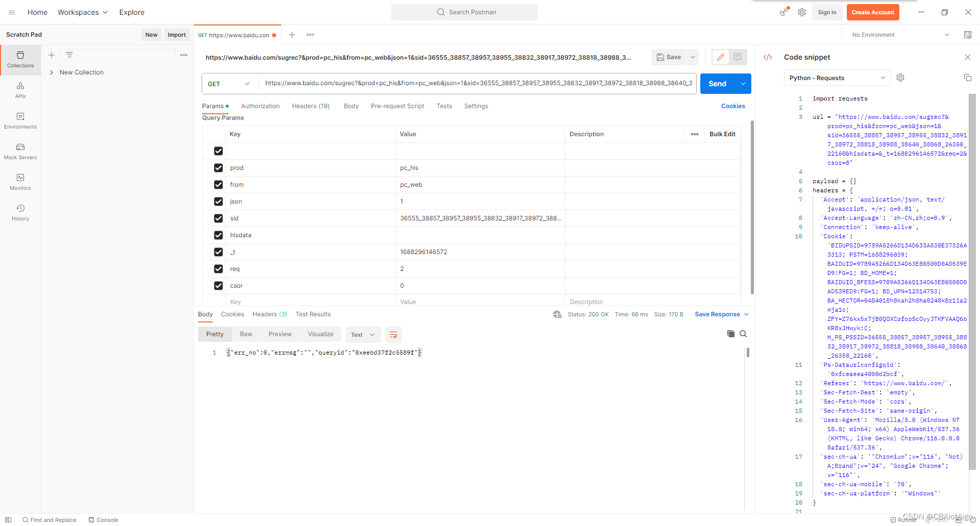Open the Python - Requests language dropdown
The width and height of the screenshot is (980, 526).
tap(837, 78)
